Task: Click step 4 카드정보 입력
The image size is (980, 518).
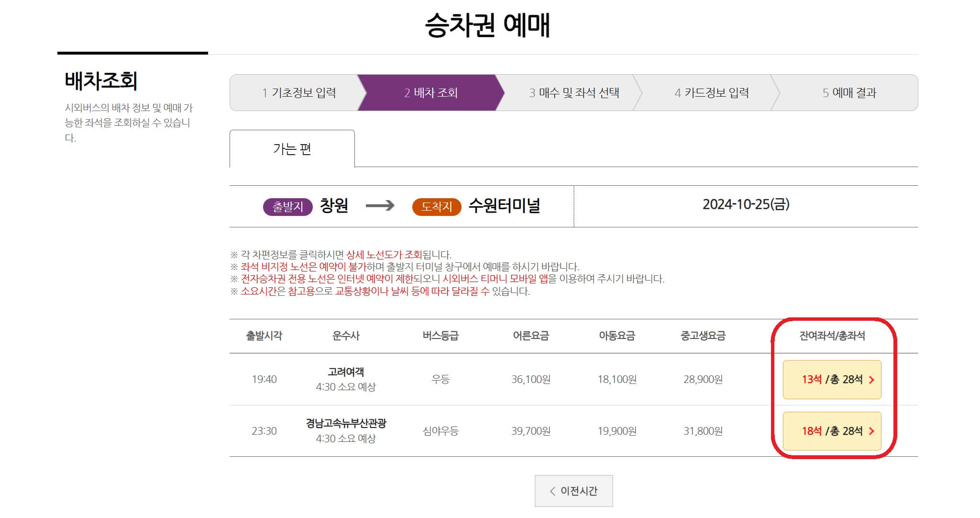Action: (713, 93)
